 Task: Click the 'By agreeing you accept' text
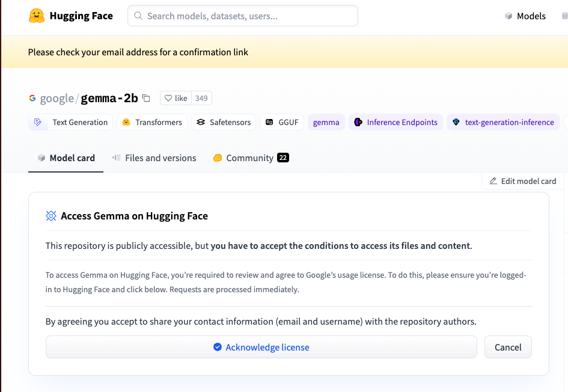coord(261,321)
